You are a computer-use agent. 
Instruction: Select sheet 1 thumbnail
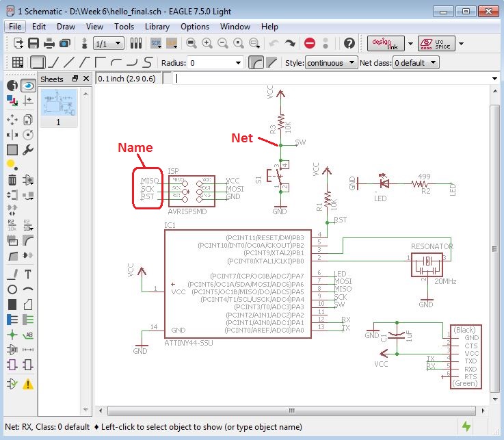[59, 108]
